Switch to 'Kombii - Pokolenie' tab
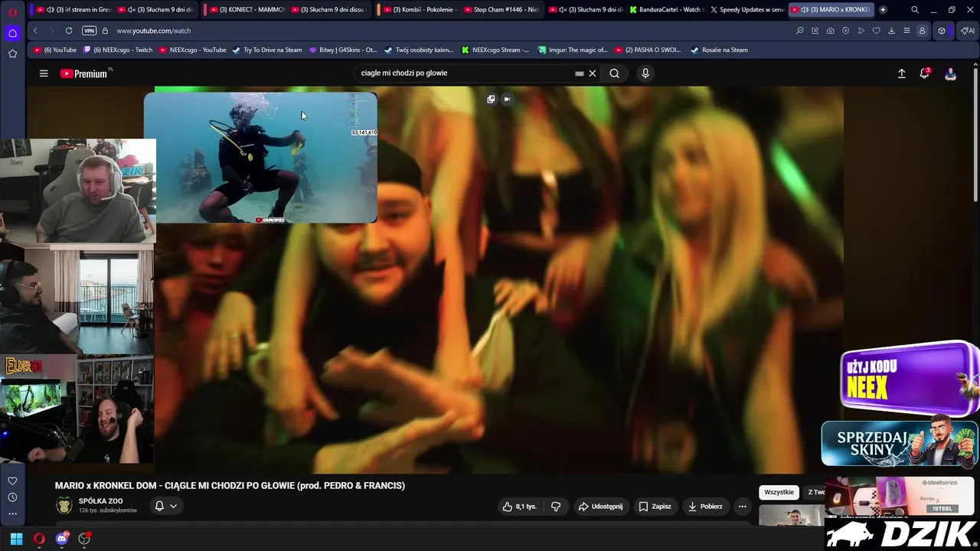The height and width of the screenshot is (551, 980). tap(420, 10)
